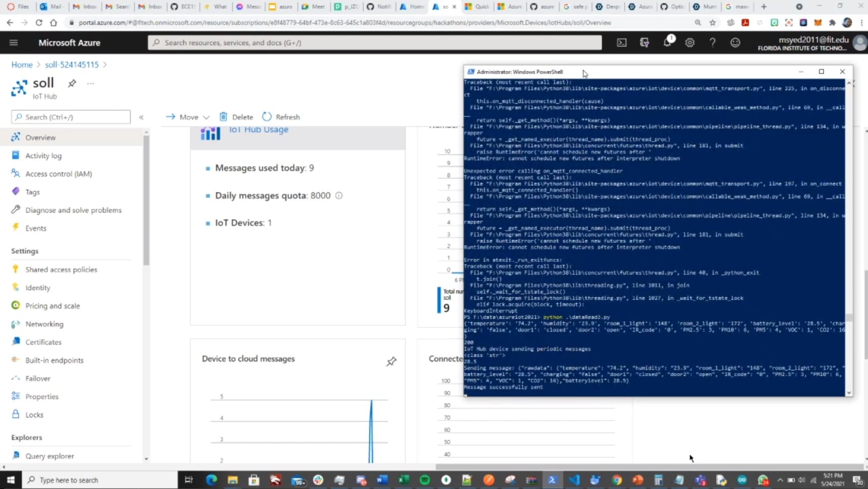Open Azure portal settings gear

tap(690, 43)
